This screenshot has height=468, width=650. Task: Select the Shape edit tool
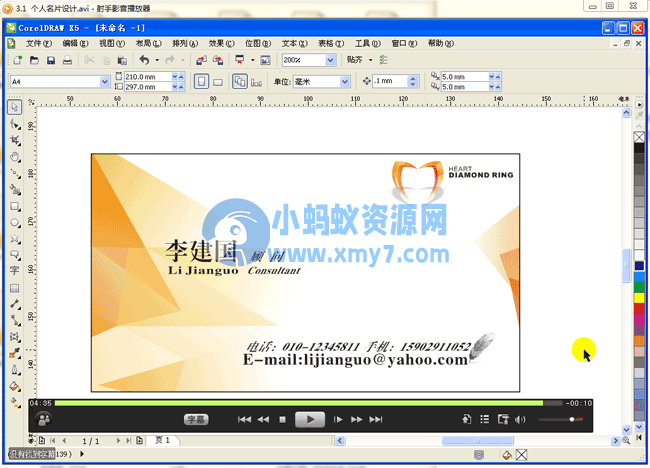pyautogui.click(x=15, y=124)
